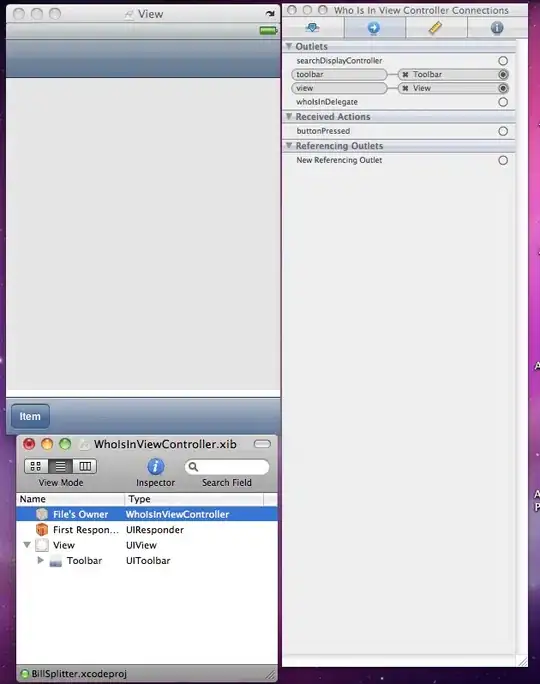Remove the View connection with its x
This screenshot has height=684, width=540.
pyautogui.click(x=405, y=89)
